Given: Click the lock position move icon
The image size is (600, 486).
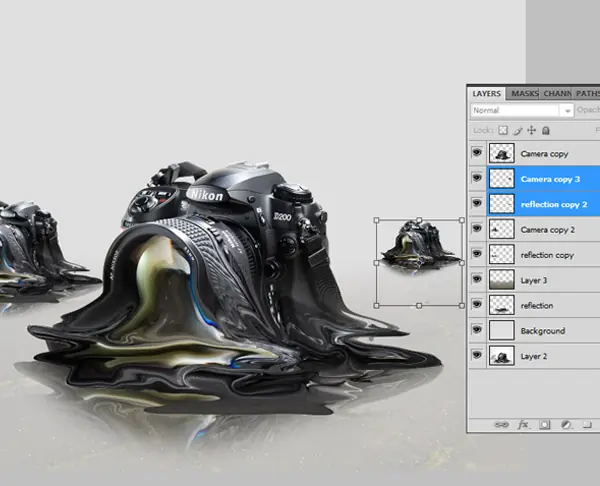Looking at the screenshot, I should [x=532, y=130].
